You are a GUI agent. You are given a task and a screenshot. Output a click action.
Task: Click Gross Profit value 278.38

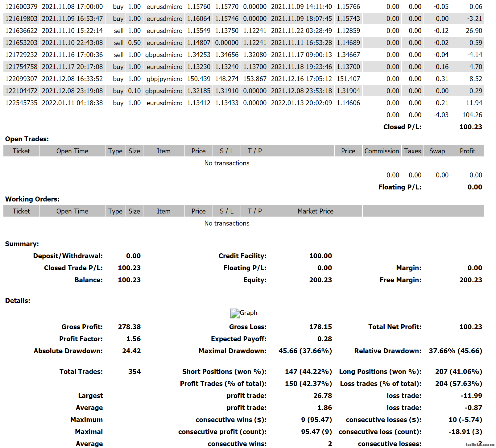point(129,327)
